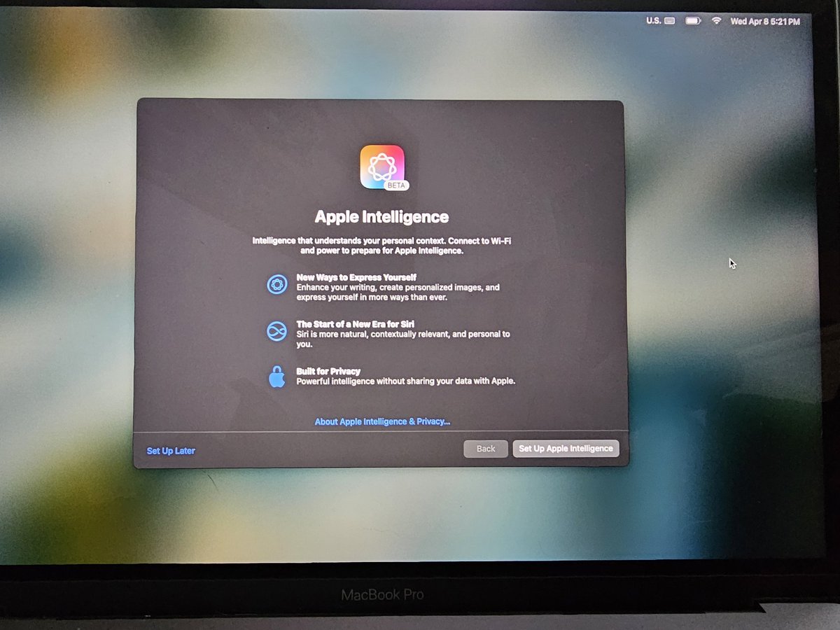This screenshot has width=840, height=630.
Task: Click the Siri infinity loop icon
Action: [x=277, y=331]
